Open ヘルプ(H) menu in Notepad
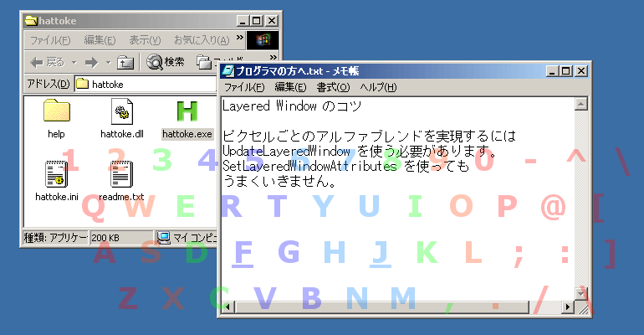 click(x=378, y=87)
